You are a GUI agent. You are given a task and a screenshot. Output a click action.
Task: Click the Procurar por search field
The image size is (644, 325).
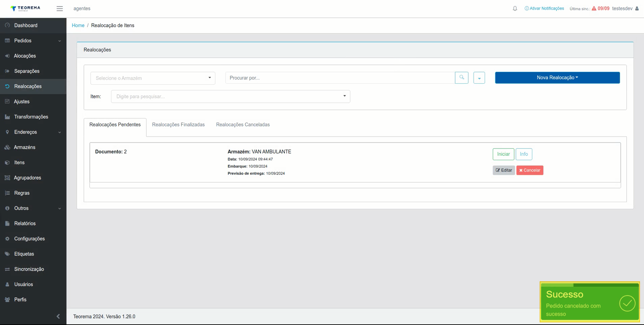tap(340, 78)
